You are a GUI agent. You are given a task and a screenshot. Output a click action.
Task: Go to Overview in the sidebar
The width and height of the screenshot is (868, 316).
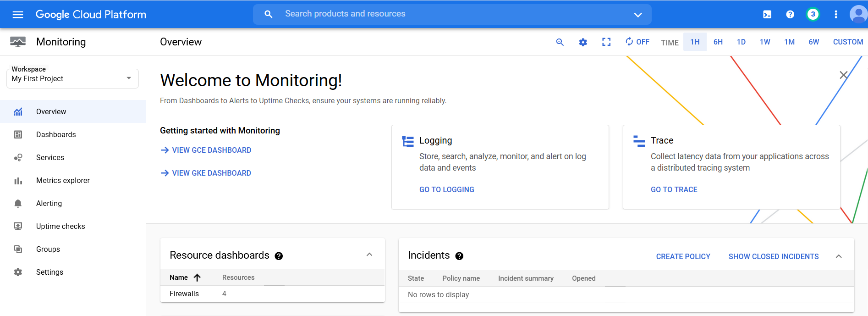[73, 111]
